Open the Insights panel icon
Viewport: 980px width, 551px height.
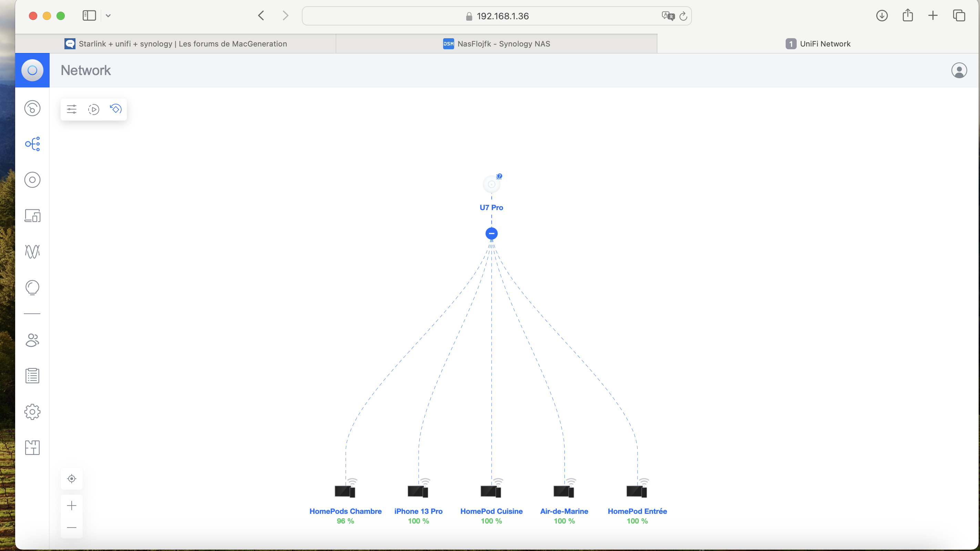(x=32, y=287)
